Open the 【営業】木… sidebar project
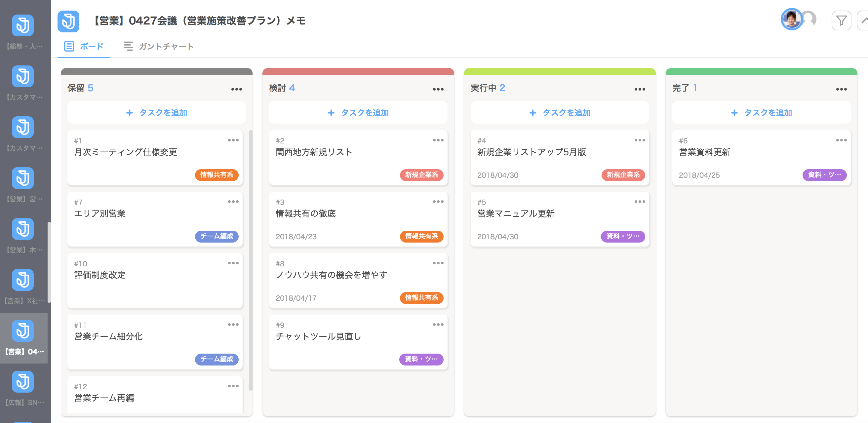The height and width of the screenshot is (423, 868). 23,236
